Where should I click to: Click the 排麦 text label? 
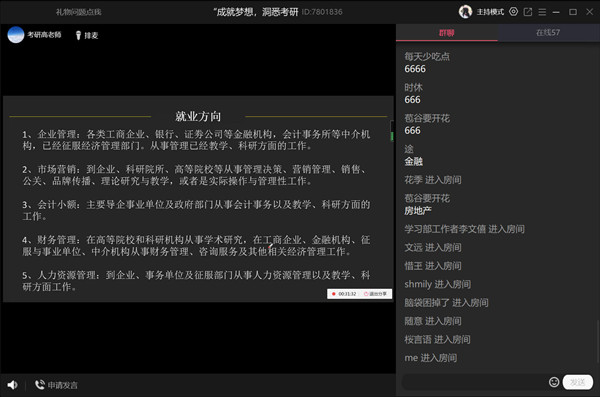tap(91, 36)
